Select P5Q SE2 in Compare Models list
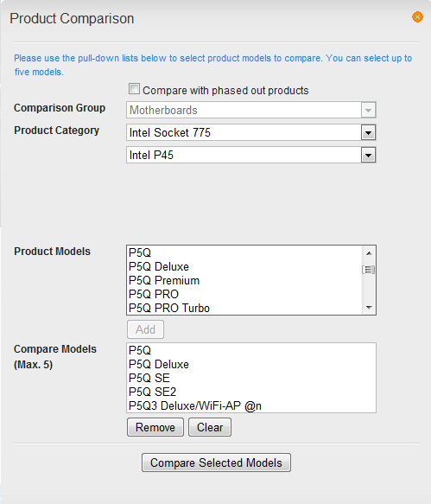Viewport: 431px width, 504px height. [x=251, y=392]
